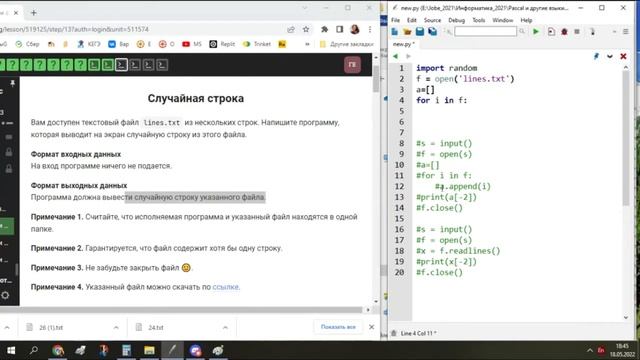Image resolution: width=640 pixels, height=360 pixels.
Task: Run the script with the green play icon
Action: pyautogui.click(x=536, y=31)
